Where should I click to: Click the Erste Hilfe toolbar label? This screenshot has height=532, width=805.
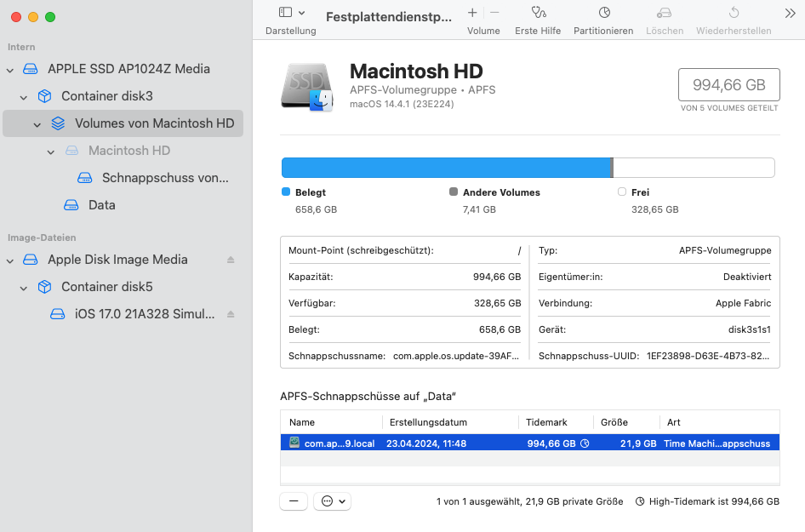[538, 31]
